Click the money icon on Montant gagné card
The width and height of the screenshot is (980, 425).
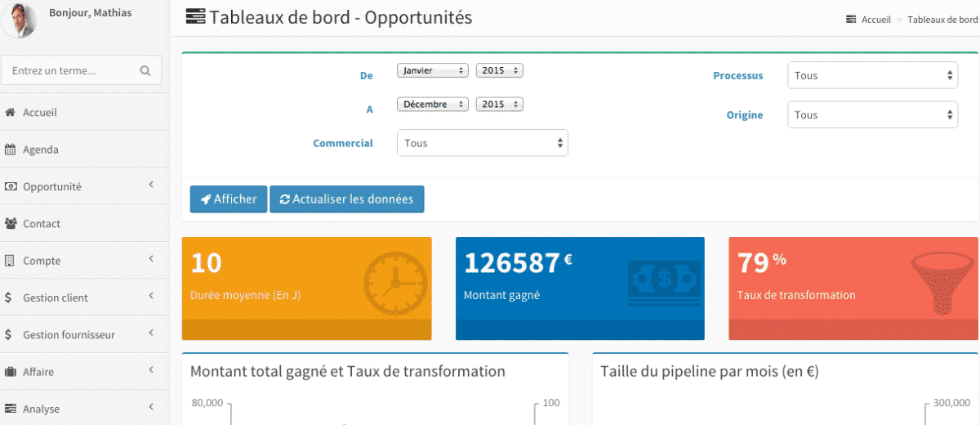(664, 280)
